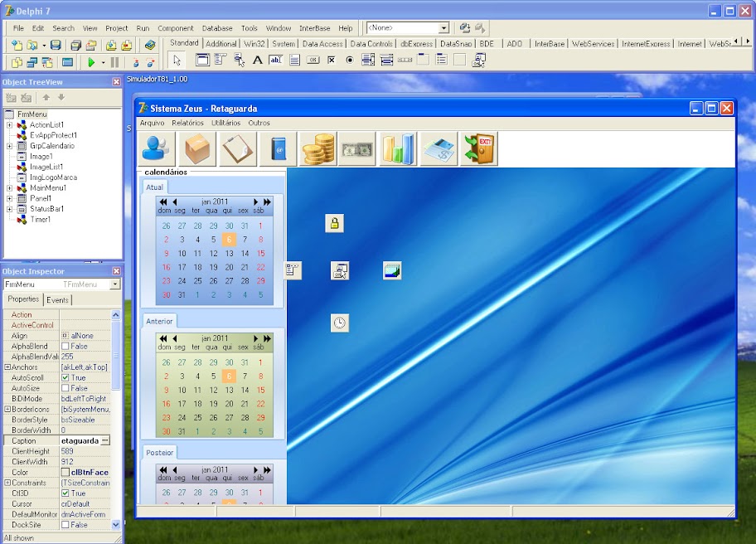
Task: Open the Relatórios menu in Sistema Zeus
Action: (x=187, y=123)
